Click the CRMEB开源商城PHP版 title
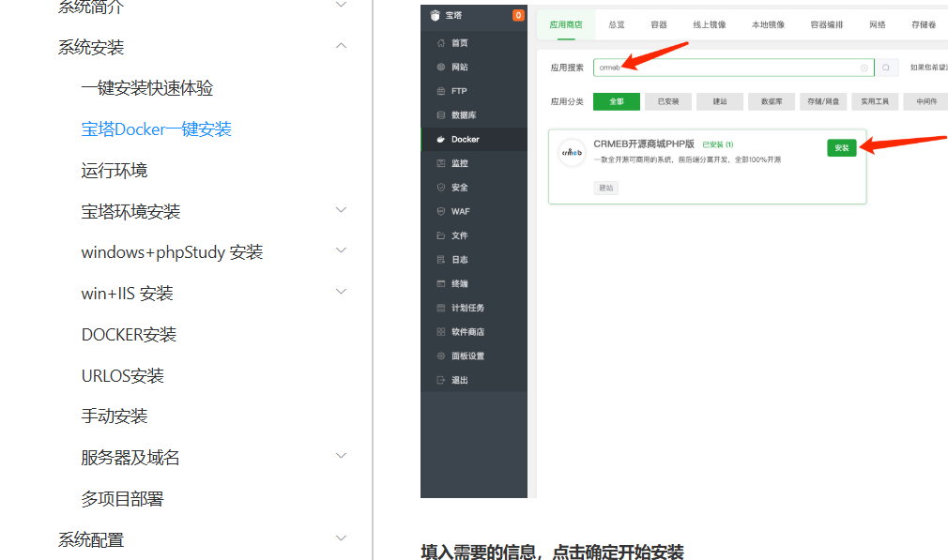The height and width of the screenshot is (560, 948). 644,144
